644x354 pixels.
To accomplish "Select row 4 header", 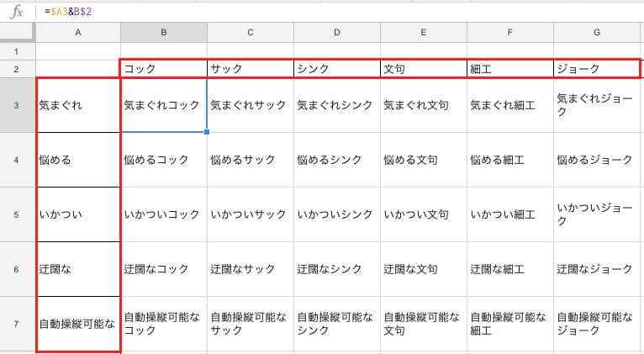I will 18,160.
